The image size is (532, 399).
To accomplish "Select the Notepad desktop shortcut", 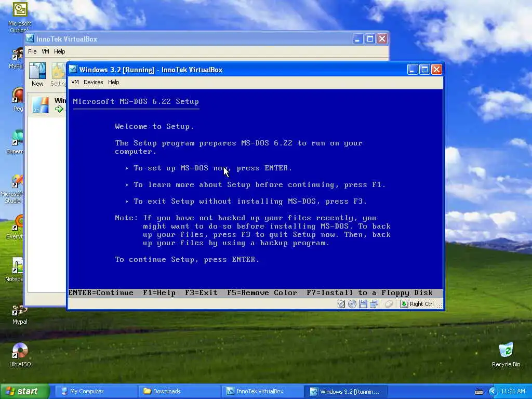I will coord(14,270).
